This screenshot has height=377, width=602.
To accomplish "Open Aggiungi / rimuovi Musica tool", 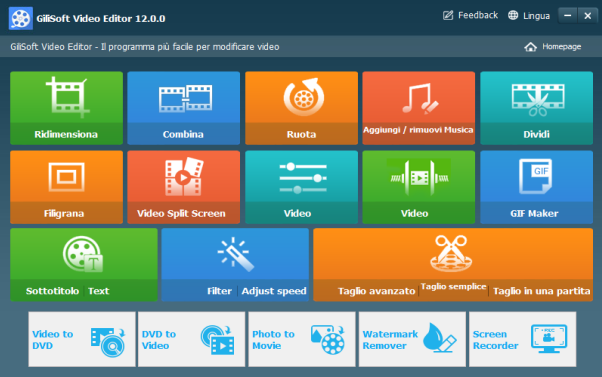I will pyautogui.click(x=418, y=108).
